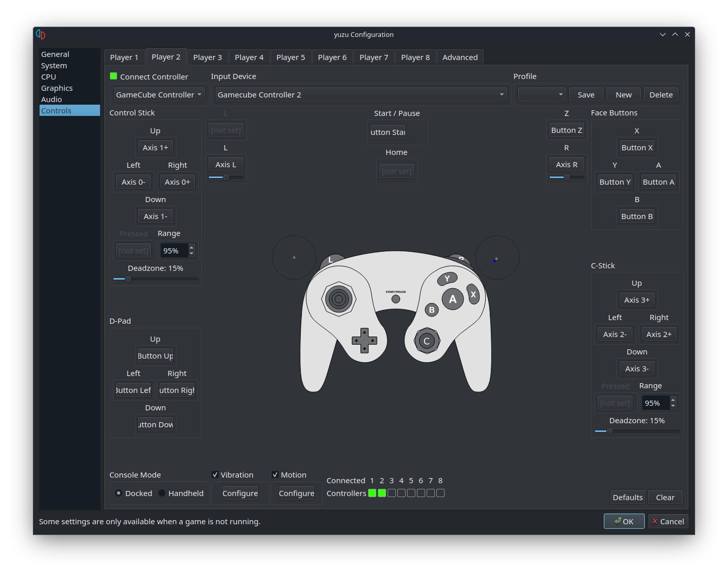Open the Graphics settings category
Screen dimensions: 728x574
point(70,88)
